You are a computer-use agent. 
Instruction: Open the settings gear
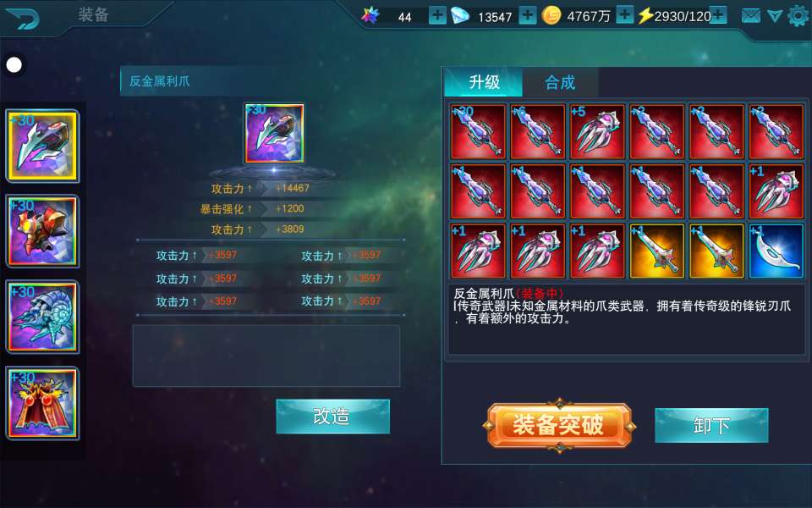[x=798, y=15]
